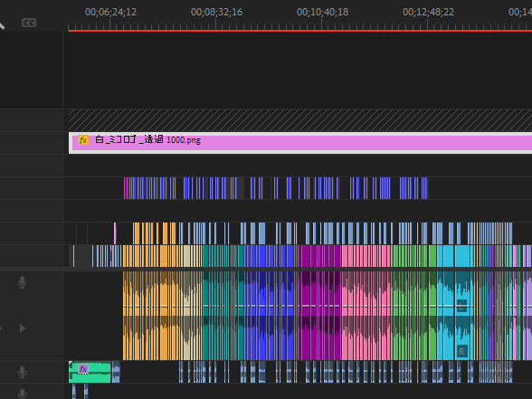Select the pink 白_ミコロゴ_透過 1000.png clip

click(300, 143)
